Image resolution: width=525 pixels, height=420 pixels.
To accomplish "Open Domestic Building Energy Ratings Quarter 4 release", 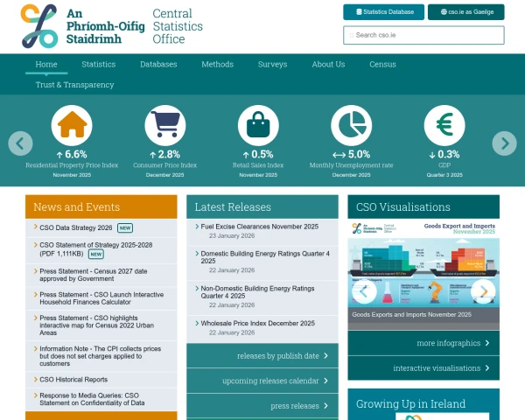I will (265, 257).
